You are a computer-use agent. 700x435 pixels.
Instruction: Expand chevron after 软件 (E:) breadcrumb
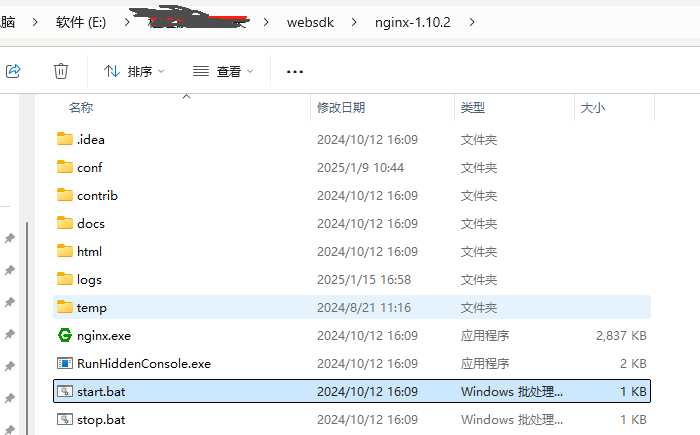[x=127, y=22]
